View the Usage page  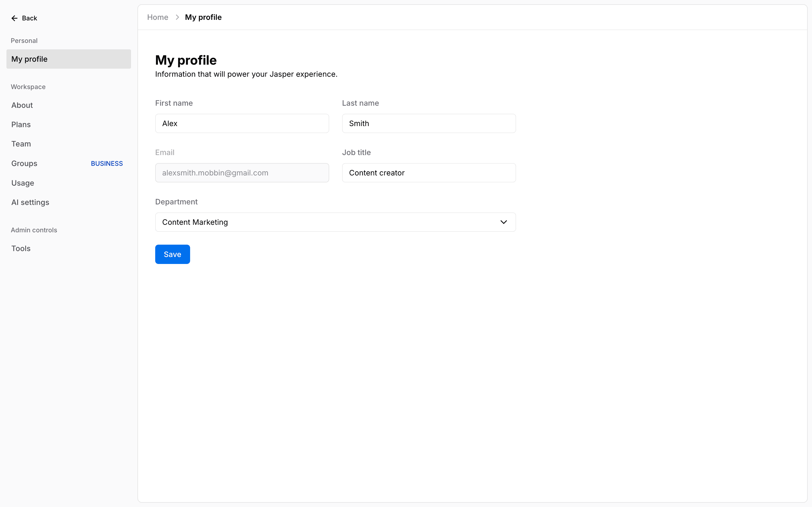click(23, 183)
